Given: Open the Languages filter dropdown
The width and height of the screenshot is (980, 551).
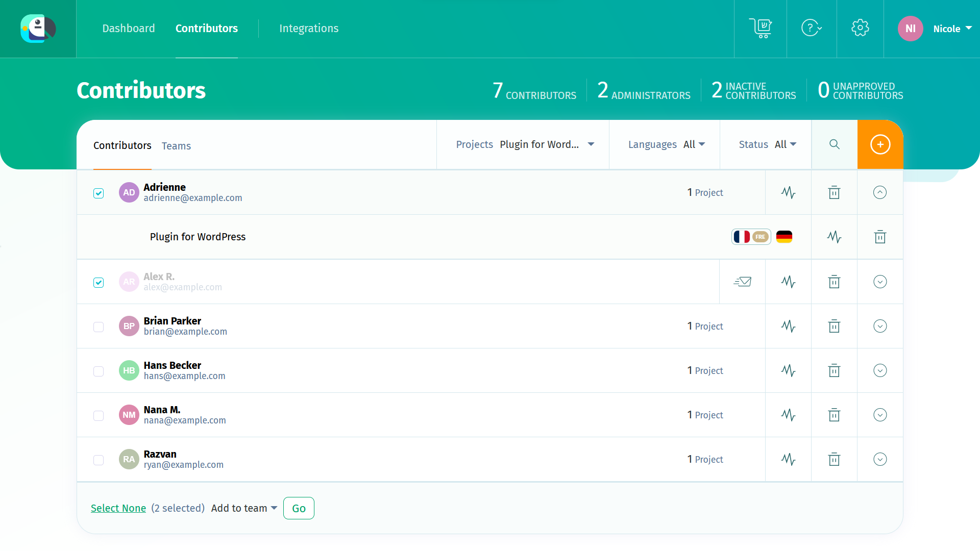Looking at the screenshot, I should (x=667, y=144).
